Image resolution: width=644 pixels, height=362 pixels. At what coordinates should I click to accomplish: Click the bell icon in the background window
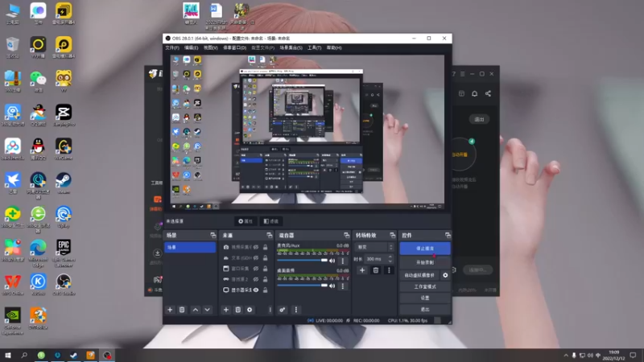click(474, 93)
